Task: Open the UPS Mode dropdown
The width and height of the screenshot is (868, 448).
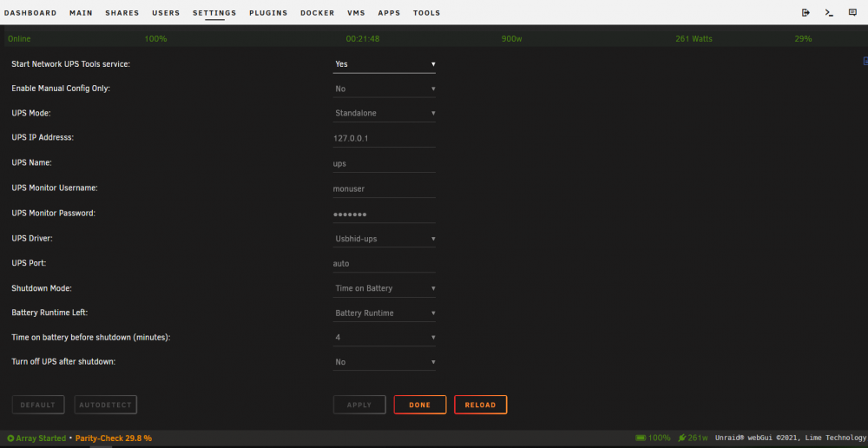Action: point(385,113)
